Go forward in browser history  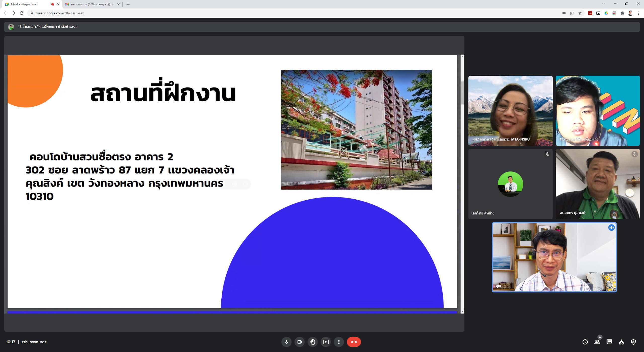click(x=14, y=13)
